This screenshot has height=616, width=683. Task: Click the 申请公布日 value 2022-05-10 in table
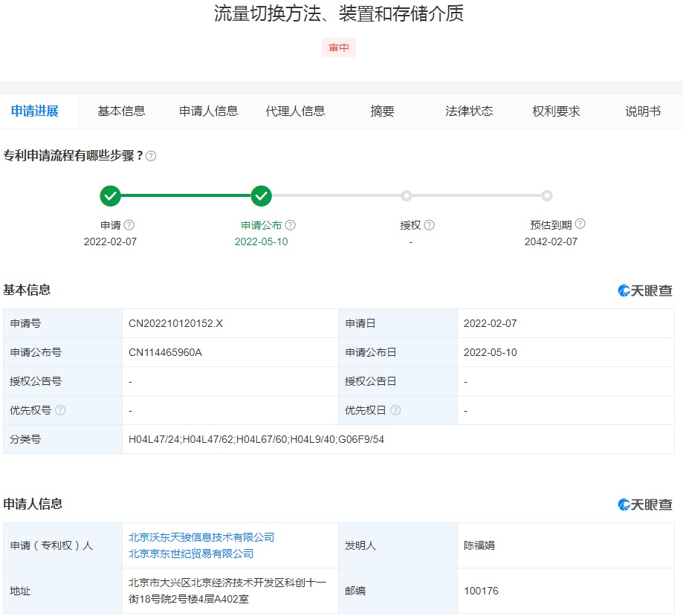(x=490, y=352)
